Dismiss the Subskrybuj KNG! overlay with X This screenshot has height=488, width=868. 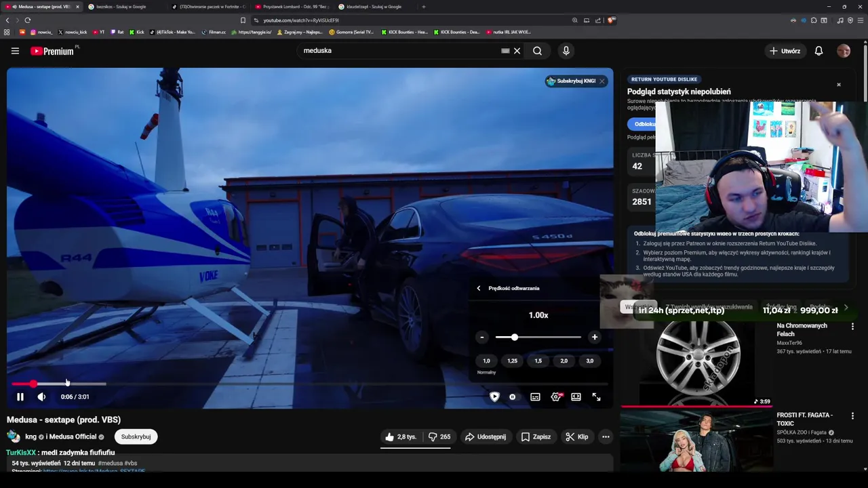click(x=601, y=81)
